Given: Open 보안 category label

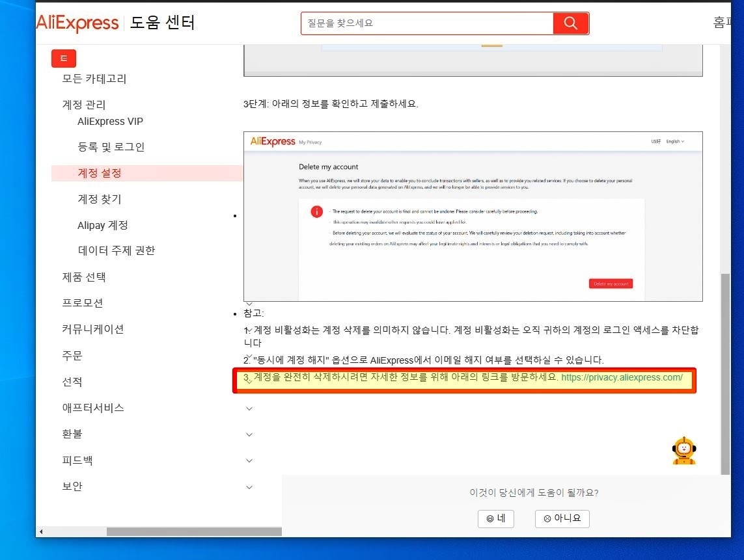Looking at the screenshot, I should click(72, 487).
